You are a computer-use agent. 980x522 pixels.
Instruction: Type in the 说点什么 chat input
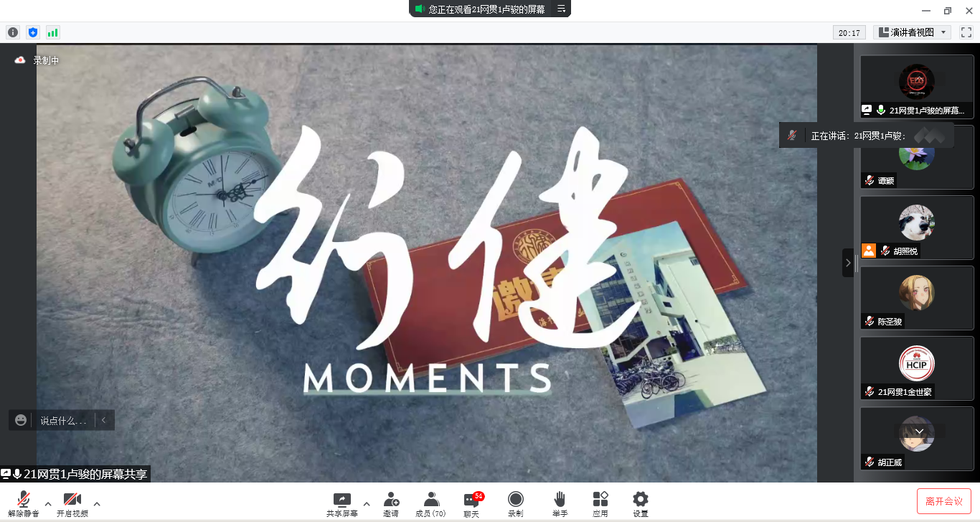click(x=63, y=421)
